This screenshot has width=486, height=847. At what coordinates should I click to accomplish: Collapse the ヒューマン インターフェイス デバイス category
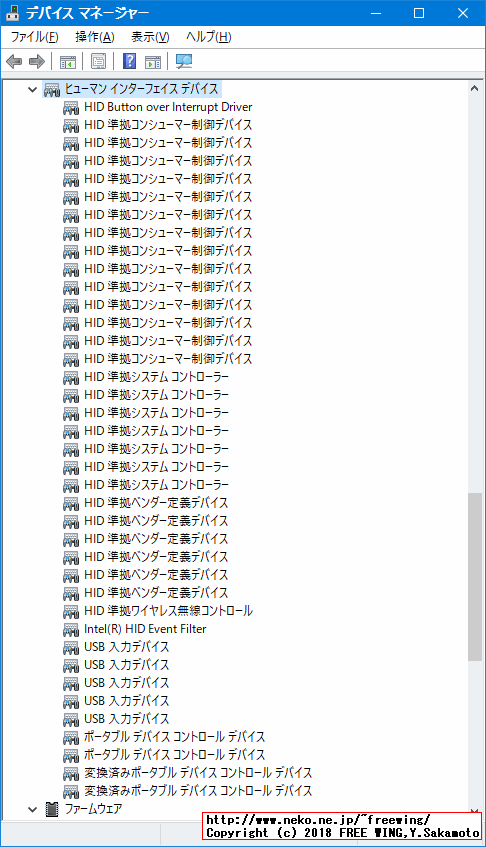(x=33, y=89)
